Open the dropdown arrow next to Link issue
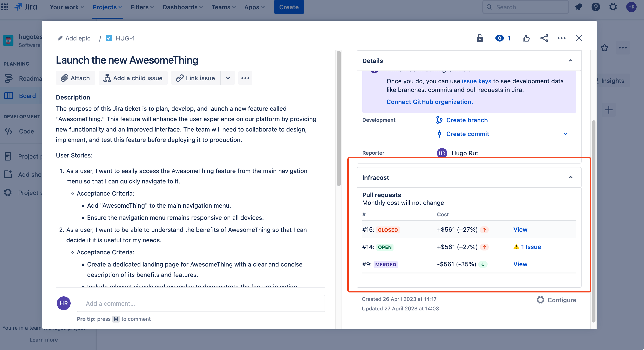Image resolution: width=644 pixels, height=350 pixels. click(x=228, y=78)
